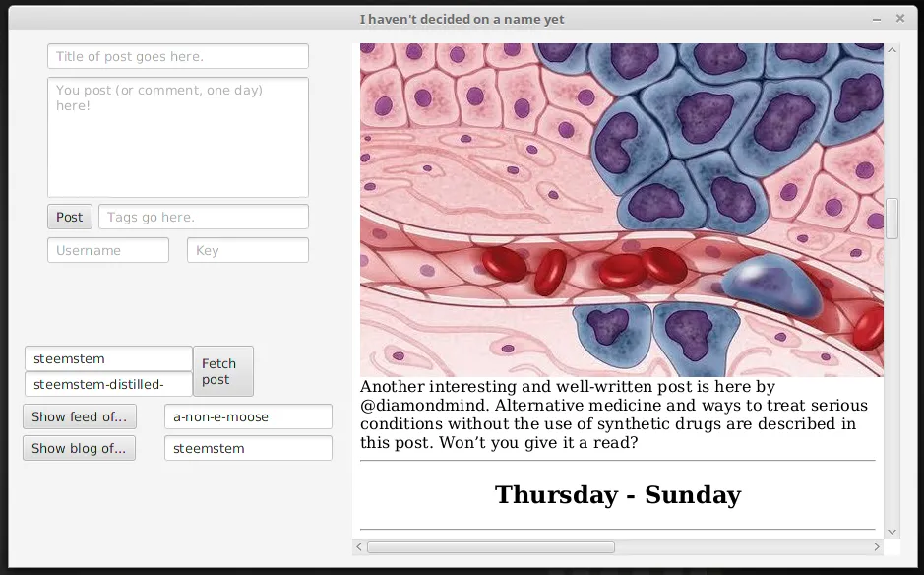Click the @diamondmind mention in the post text
Image resolution: width=924 pixels, height=575 pixels.
coord(424,405)
